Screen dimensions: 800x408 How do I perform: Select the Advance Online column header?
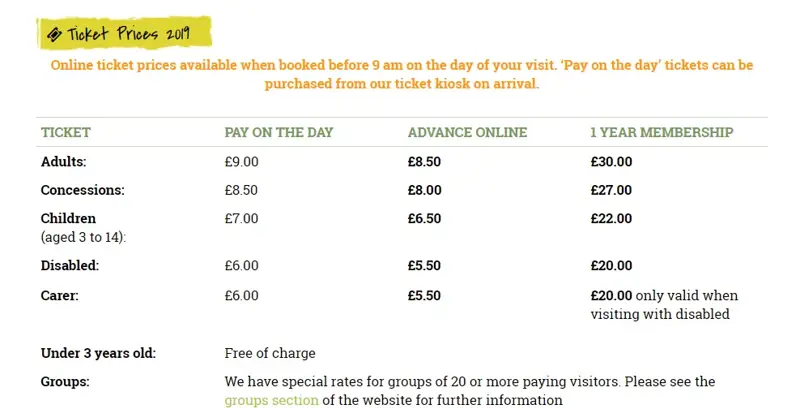(x=467, y=132)
